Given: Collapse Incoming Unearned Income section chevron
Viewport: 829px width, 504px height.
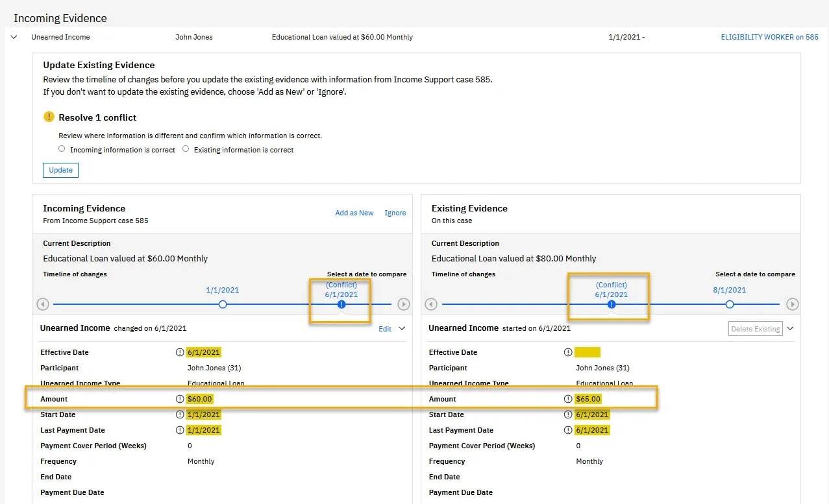Looking at the screenshot, I should pos(402,329).
